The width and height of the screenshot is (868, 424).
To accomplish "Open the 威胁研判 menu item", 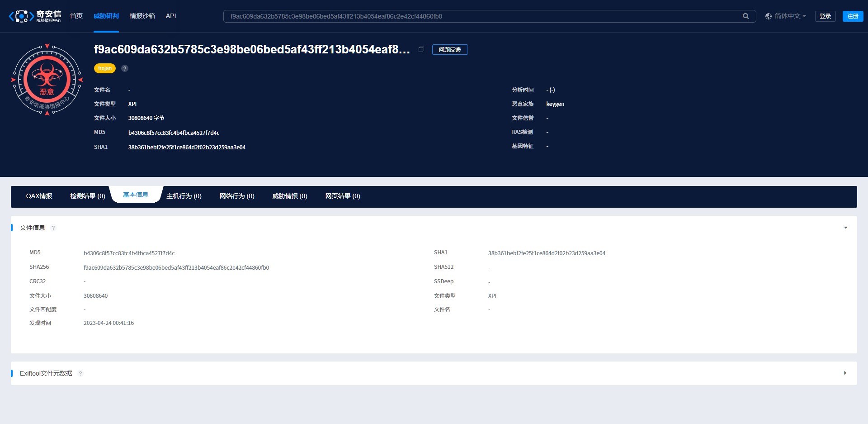I will click(x=106, y=16).
